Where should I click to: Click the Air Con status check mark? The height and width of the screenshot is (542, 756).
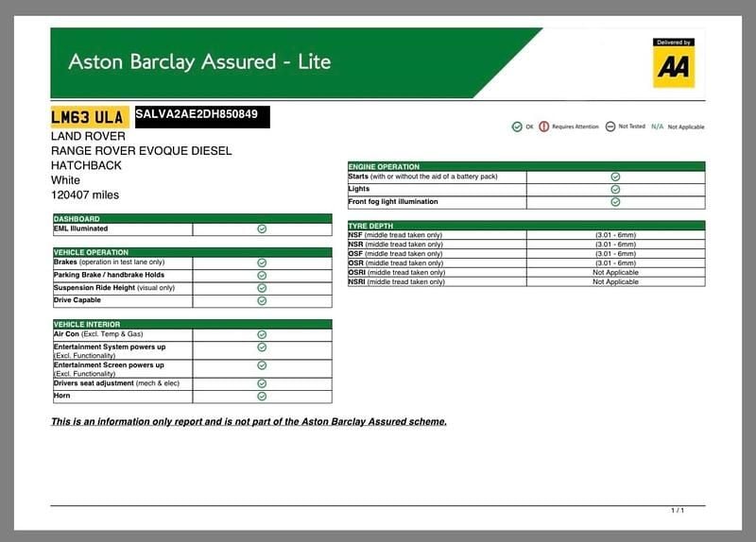(x=262, y=334)
